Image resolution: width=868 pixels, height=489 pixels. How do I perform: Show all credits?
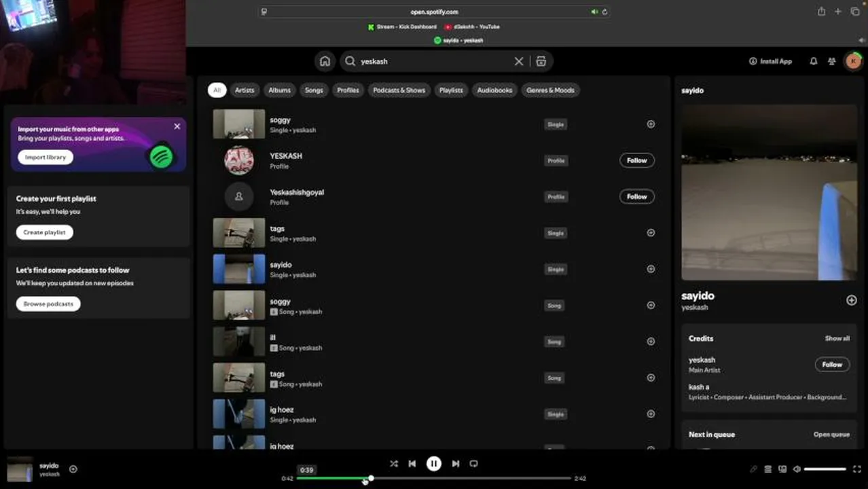click(x=837, y=338)
